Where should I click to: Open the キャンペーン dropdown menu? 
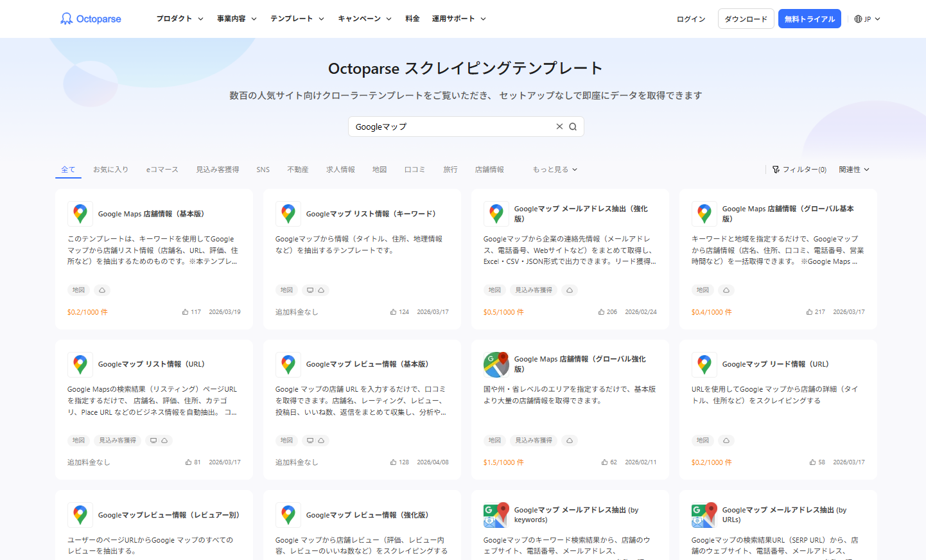coord(365,19)
